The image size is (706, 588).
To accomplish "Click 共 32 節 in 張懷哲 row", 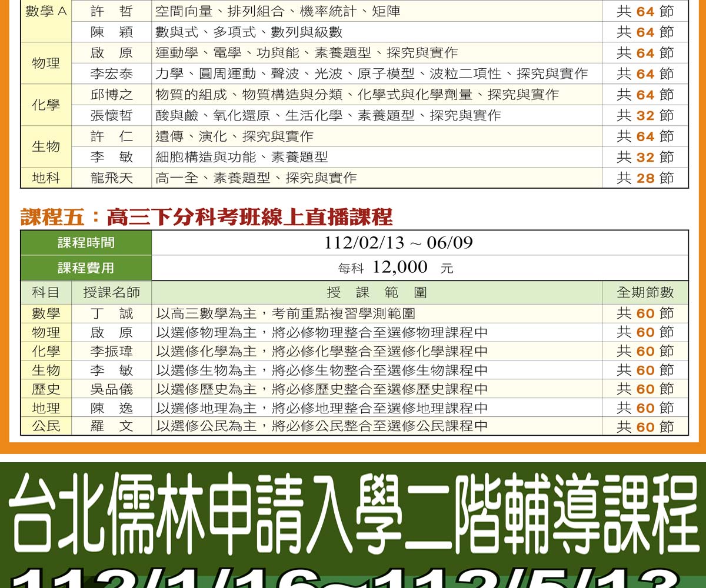I will click(x=645, y=115).
